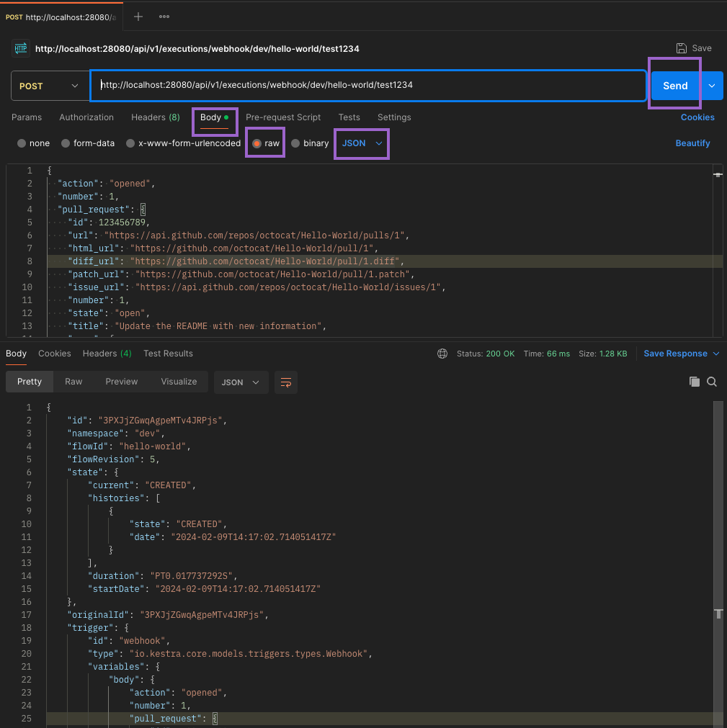Open the JSON body format dropdown
Screen dimensions: 727x728
pyautogui.click(x=361, y=144)
